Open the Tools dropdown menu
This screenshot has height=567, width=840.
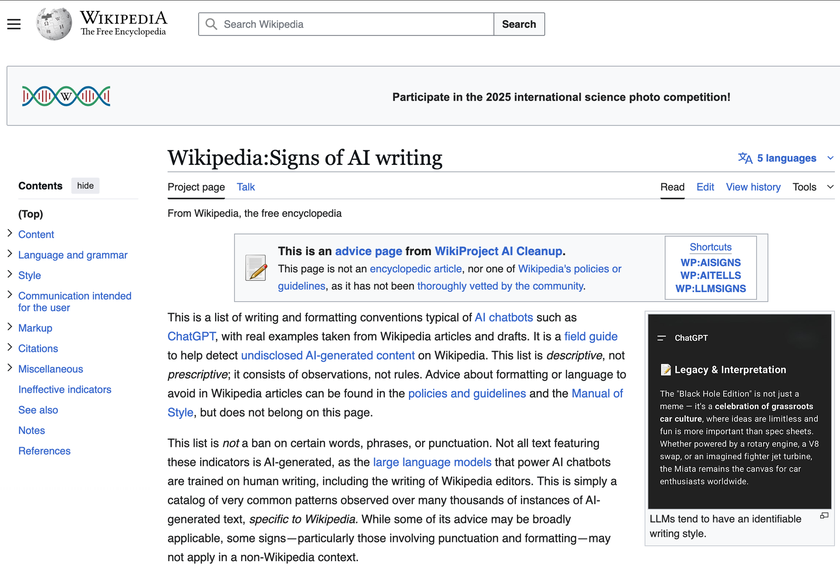point(812,187)
